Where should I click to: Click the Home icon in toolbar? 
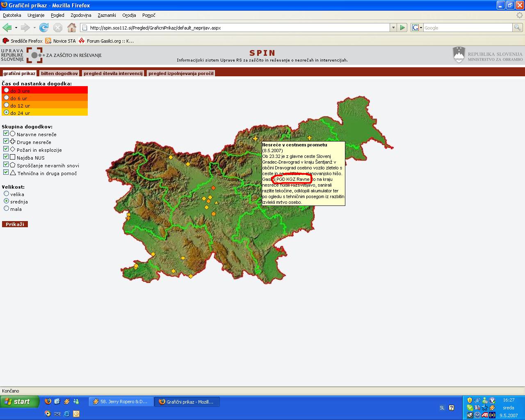coord(72,27)
